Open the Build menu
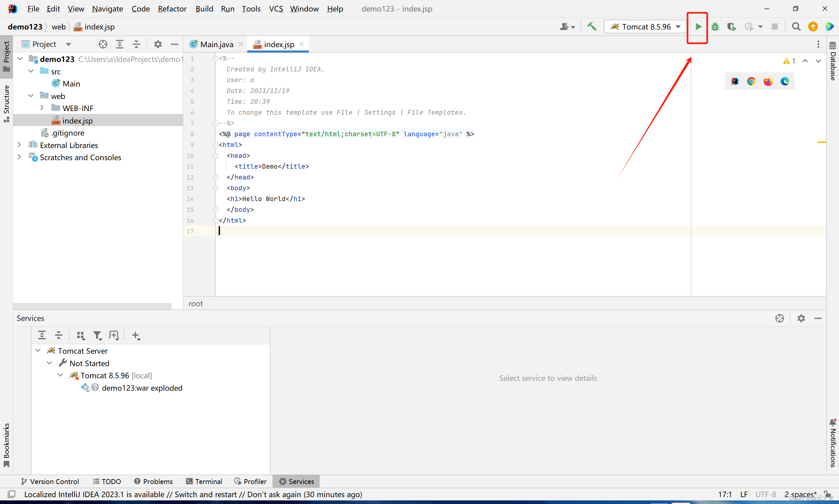 click(204, 9)
